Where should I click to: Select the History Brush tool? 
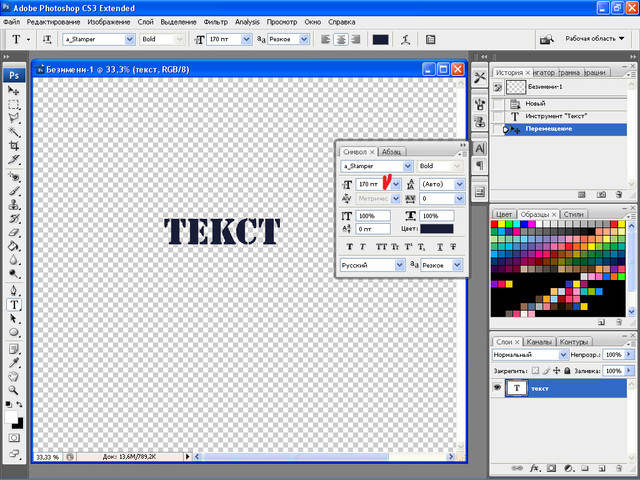click(13, 218)
